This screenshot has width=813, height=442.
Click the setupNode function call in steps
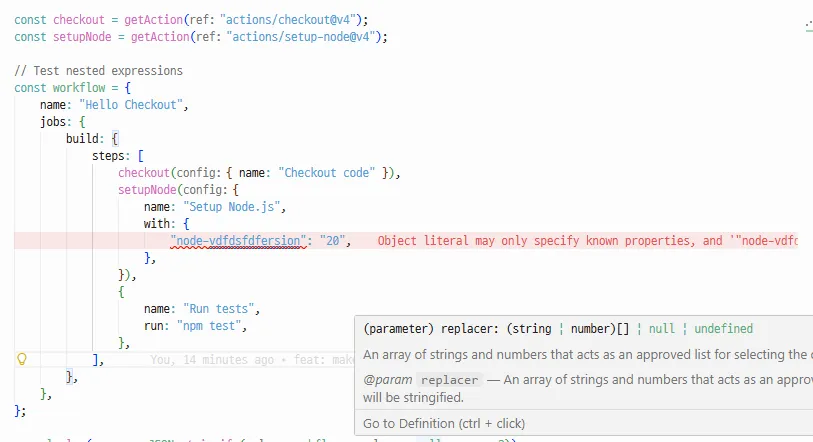(x=146, y=189)
